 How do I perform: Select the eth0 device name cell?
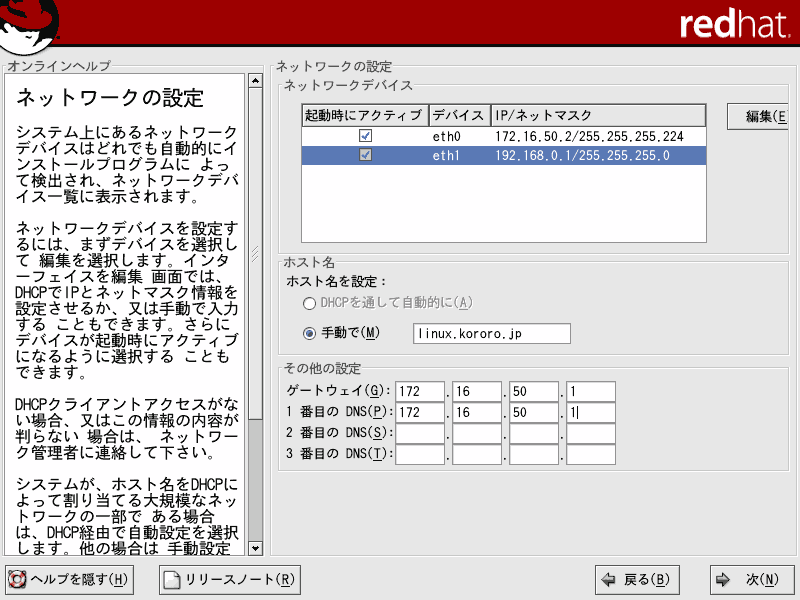coord(446,136)
